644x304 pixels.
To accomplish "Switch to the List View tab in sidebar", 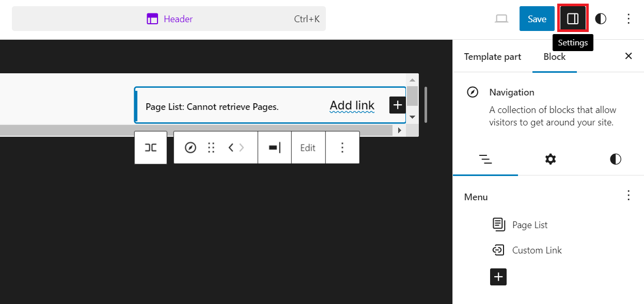I will point(485,159).
